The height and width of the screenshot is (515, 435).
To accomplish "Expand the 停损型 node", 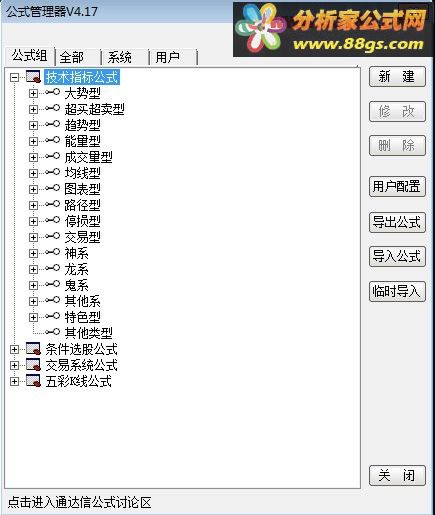I will pyautogui.click(x=33, y=222).
